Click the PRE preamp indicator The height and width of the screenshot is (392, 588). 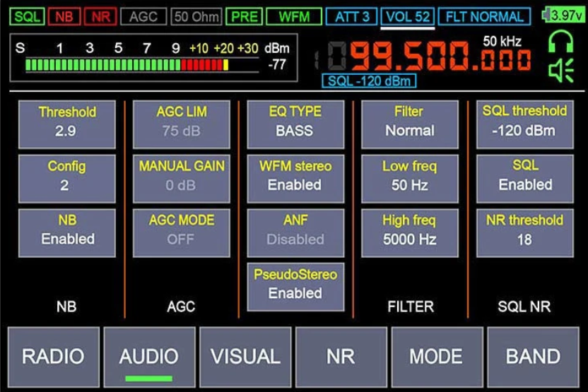point(245,16)
